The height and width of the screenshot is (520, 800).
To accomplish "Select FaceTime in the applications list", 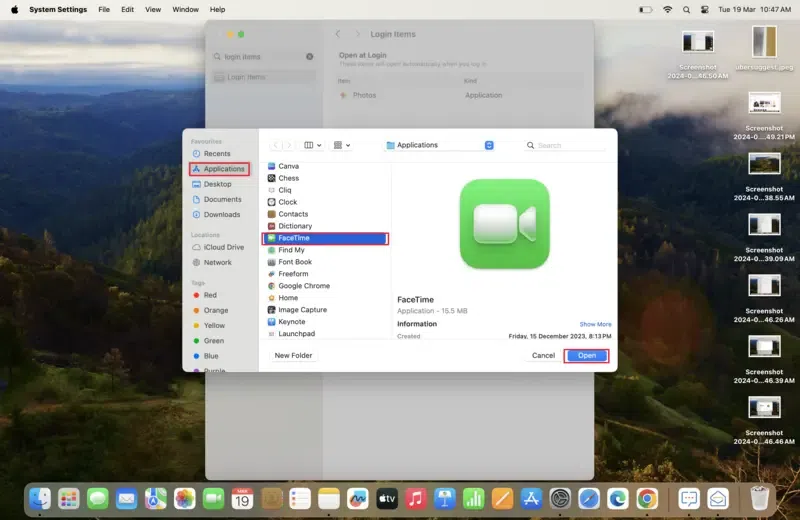I will 326,238.
